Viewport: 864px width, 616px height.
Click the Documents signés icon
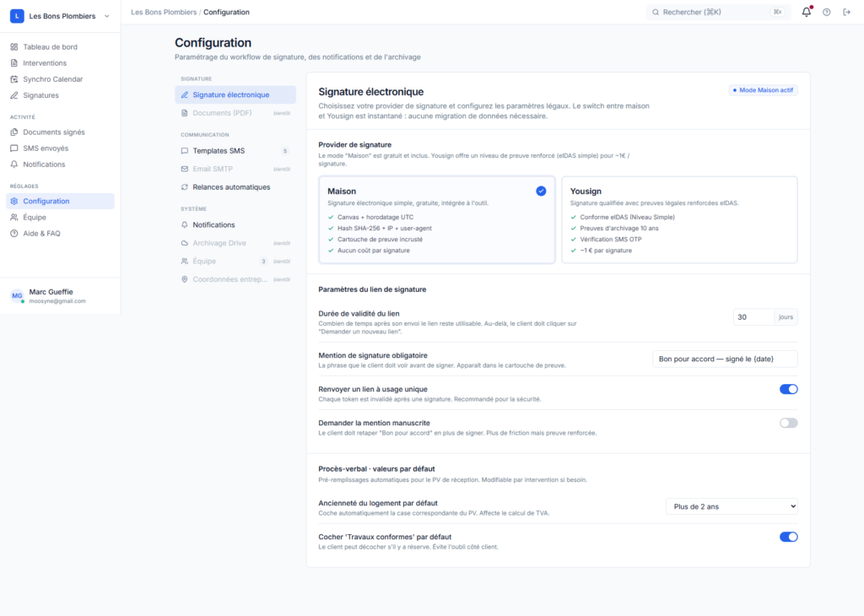point(14,132)
